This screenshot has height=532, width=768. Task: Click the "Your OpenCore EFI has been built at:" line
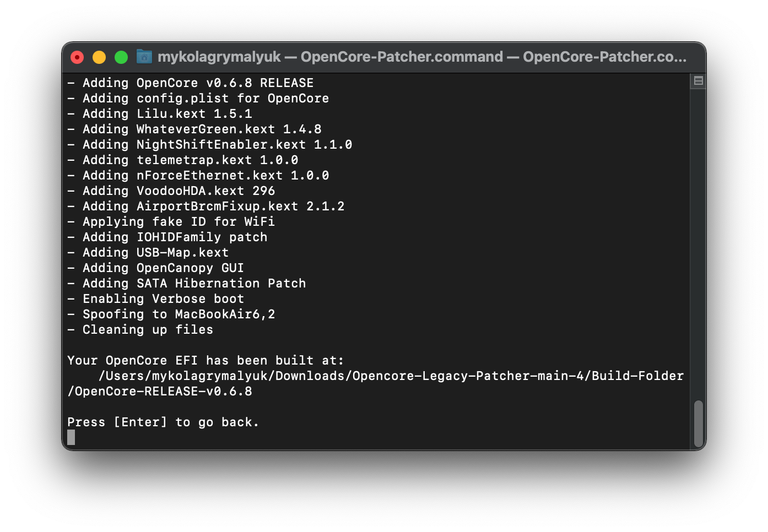(x=205, y=361)
